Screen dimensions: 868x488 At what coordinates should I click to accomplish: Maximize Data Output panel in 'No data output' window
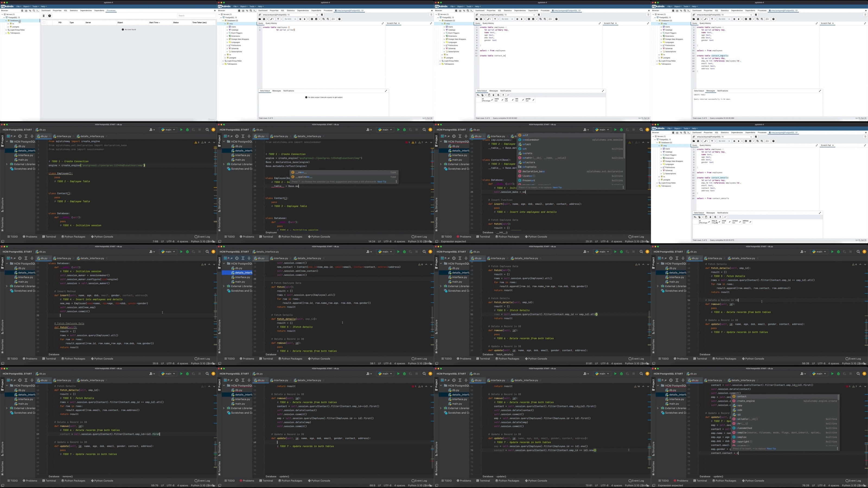pyautogui.click(x=386, y=91)
